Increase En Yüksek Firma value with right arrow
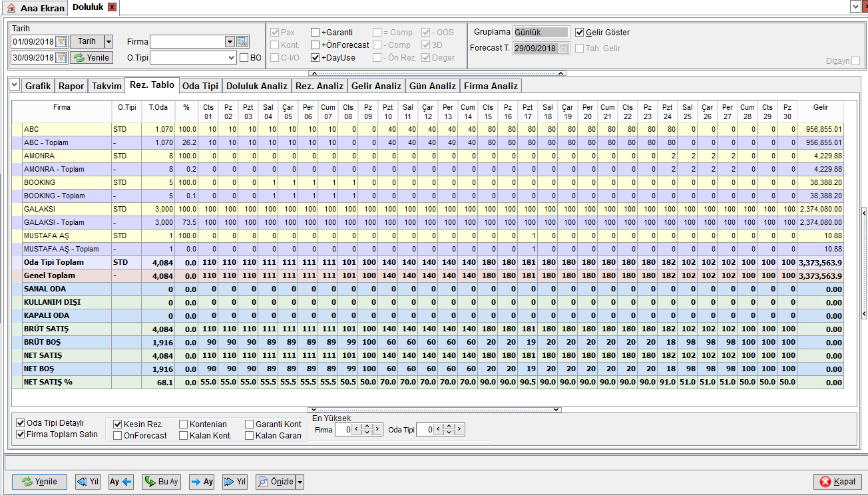 (x=378, y=429)
